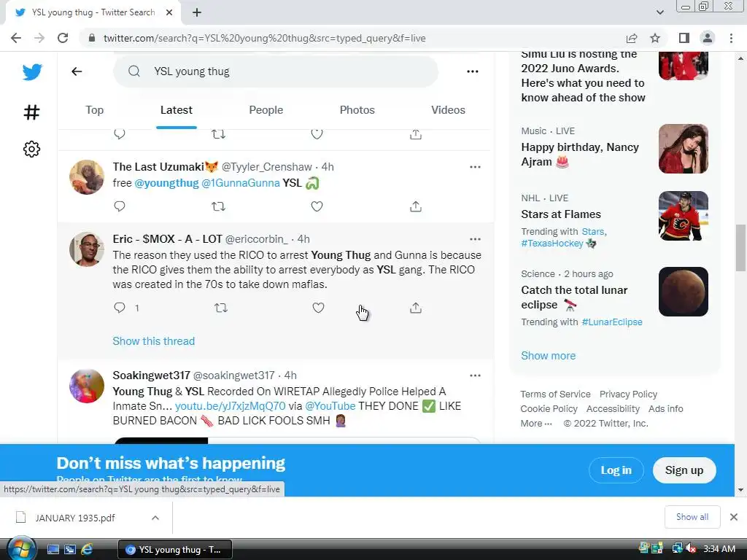Screen dimensions: 747x560
Task: Open the Videos tab
Action: click(448, 110)
